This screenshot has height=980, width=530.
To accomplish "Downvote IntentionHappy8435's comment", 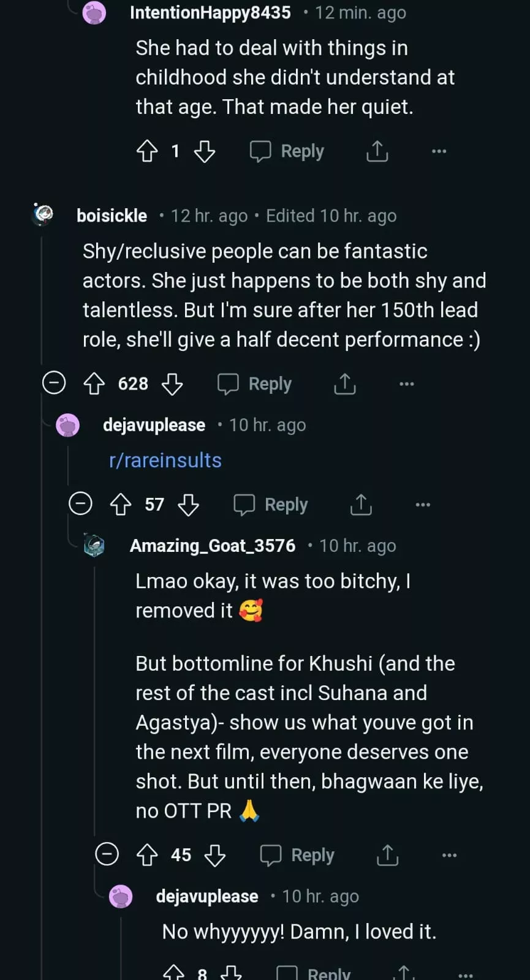I will pos(205,151).
